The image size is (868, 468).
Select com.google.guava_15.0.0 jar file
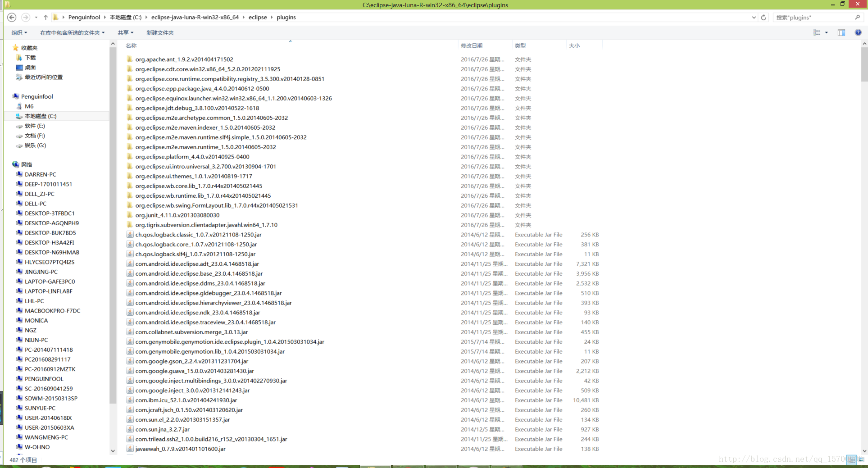tap(195, 371)
